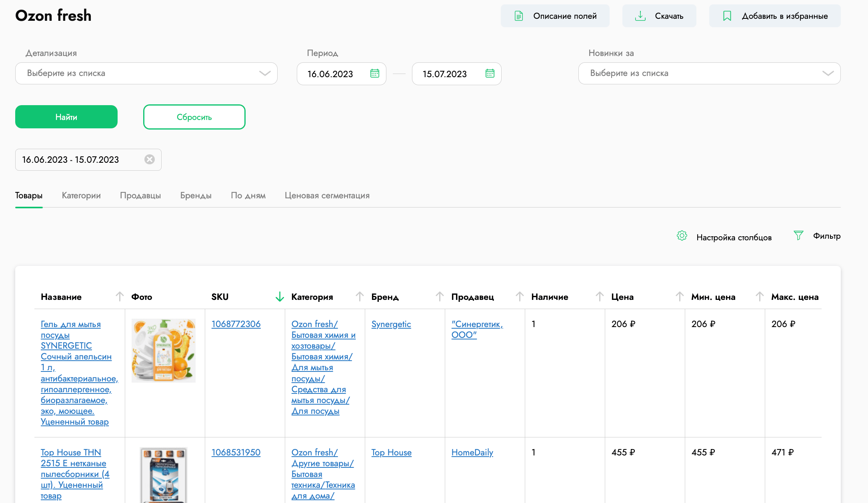Image resolution: width=868 pixels, height=503 pixels.
Task: Click the Сбросить button
Action: coord(194,117)
